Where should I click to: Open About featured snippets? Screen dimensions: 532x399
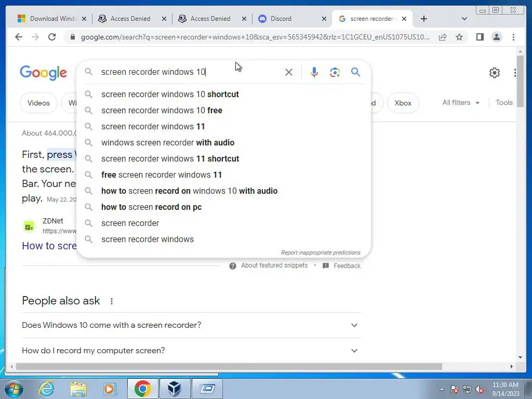pyautogui.click(x=274, y=265)
